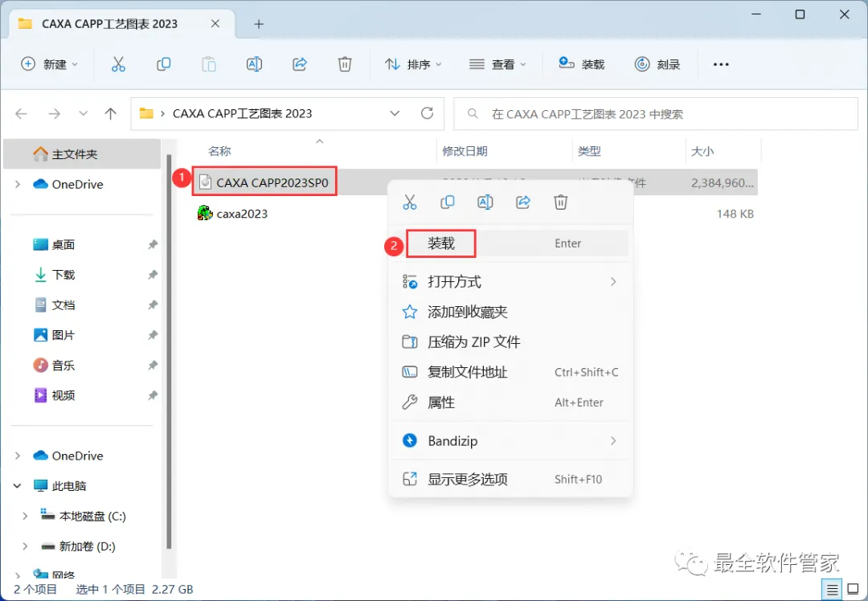Click the toolbar Paste icon
The image size is (868, 601).
coord(209,65)
